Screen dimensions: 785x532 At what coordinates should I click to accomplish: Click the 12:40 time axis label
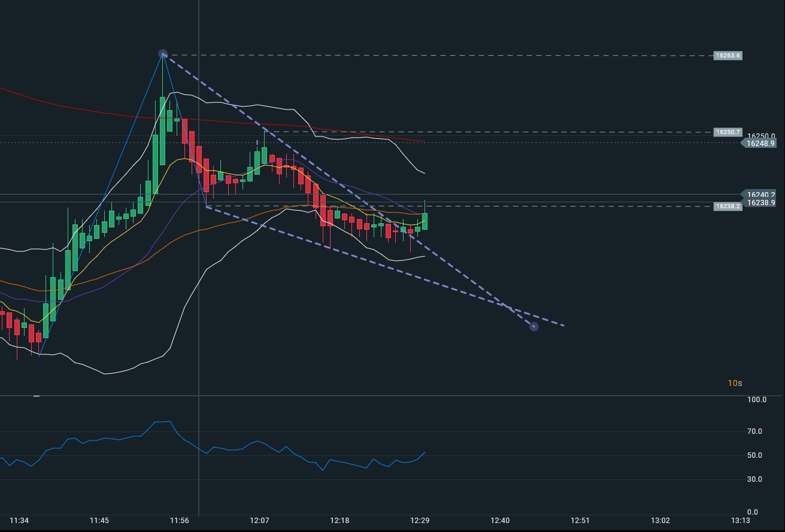point(501,521)
